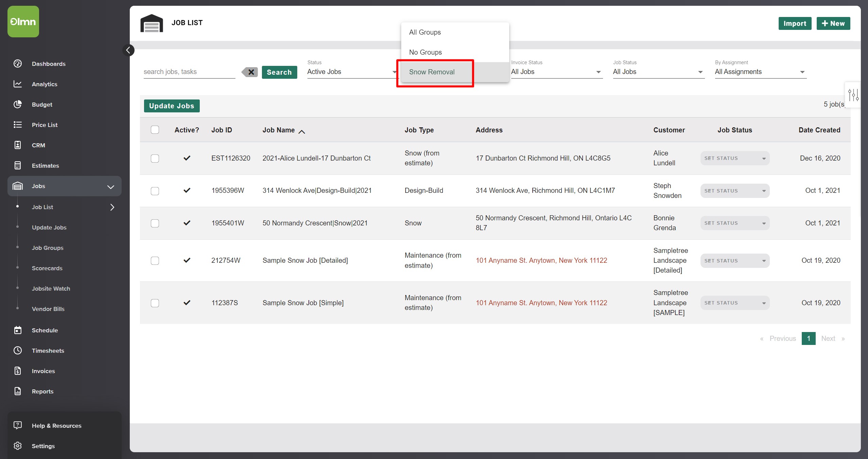Screen dimensions: 868x459
Task: Open Update Jobs in sidebar
Action: [49, 227]
